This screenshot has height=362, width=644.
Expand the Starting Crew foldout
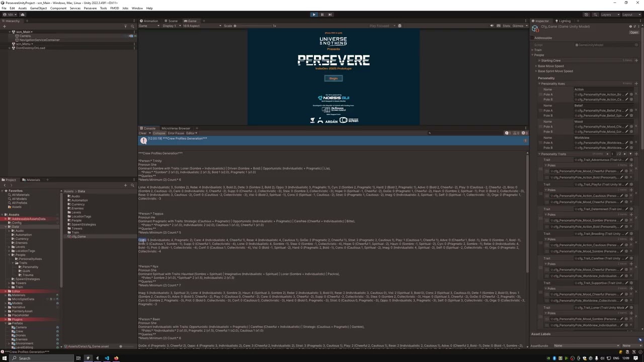[538, 60]
